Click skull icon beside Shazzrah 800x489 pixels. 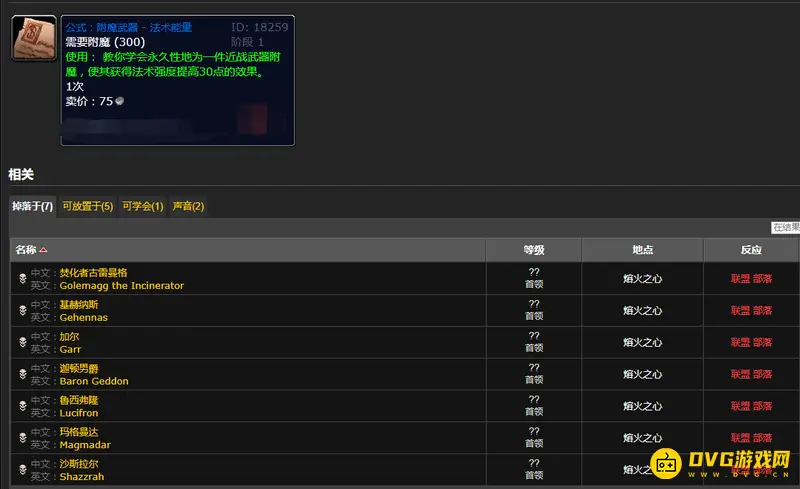(x=22, y=470)
